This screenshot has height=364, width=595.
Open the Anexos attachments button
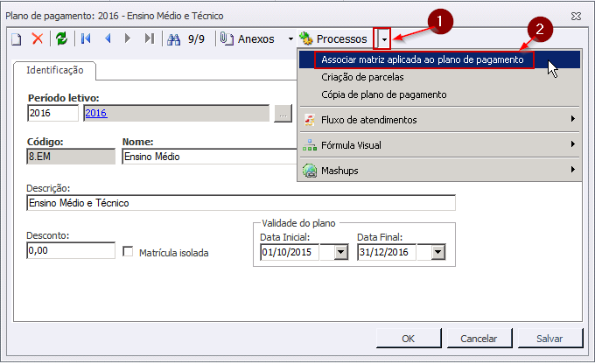[249, 38]
